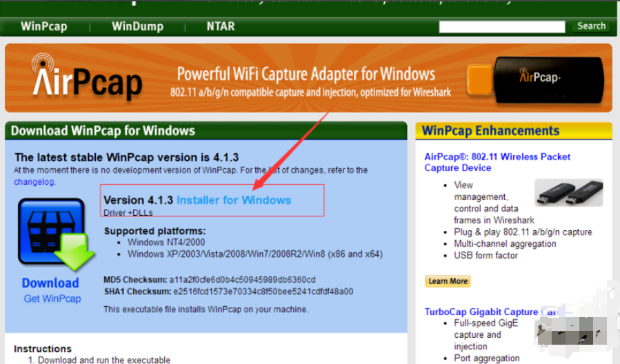The height and width of the screenshot is (364, 620).
Task: Open the WinDump navigation menu item
Action: 137,27
